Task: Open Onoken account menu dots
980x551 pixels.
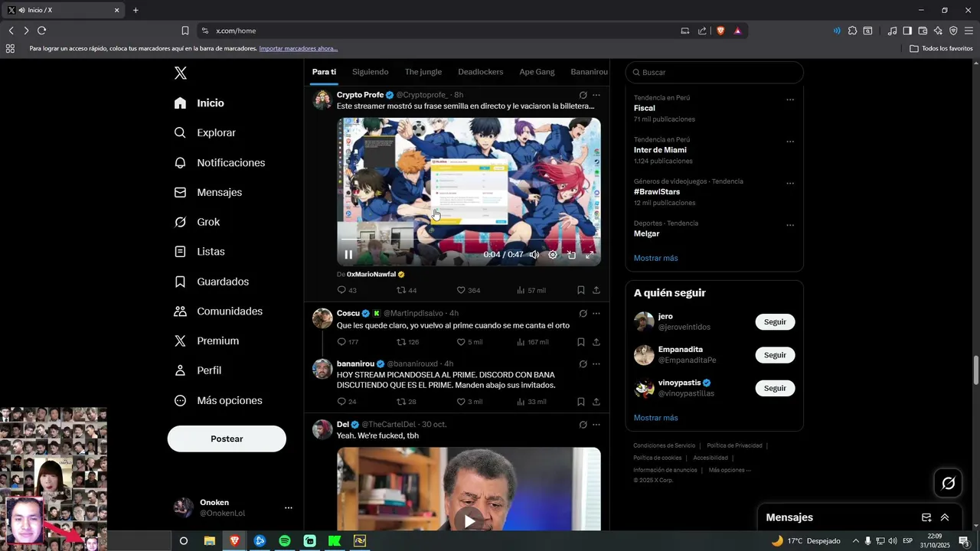Action: (x=289, y=507)
